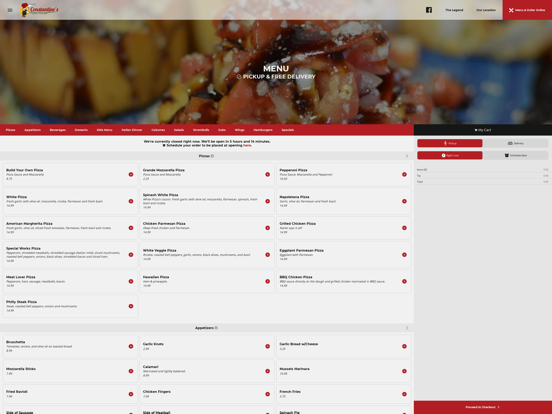
Task: Add Fried Ravioli with plus icon
Action: [x=131, y=394]
